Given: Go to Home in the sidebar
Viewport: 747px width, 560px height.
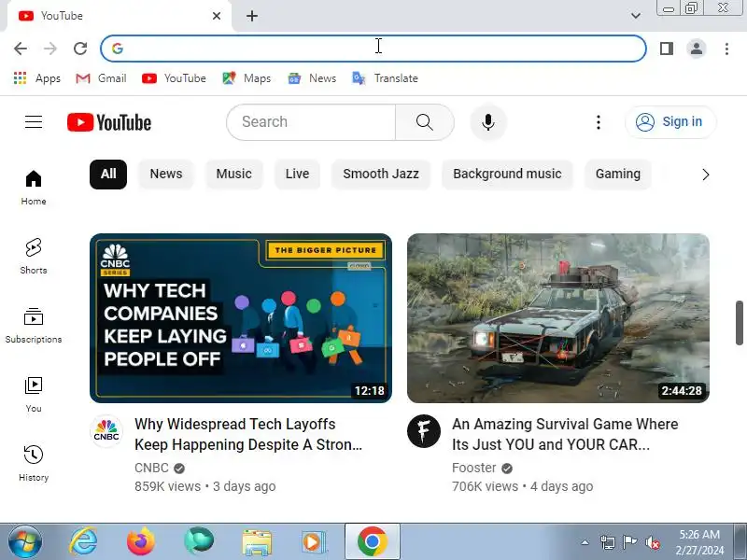Looking at the screenshot, I should pyautogui.click(x=34, y=188).
